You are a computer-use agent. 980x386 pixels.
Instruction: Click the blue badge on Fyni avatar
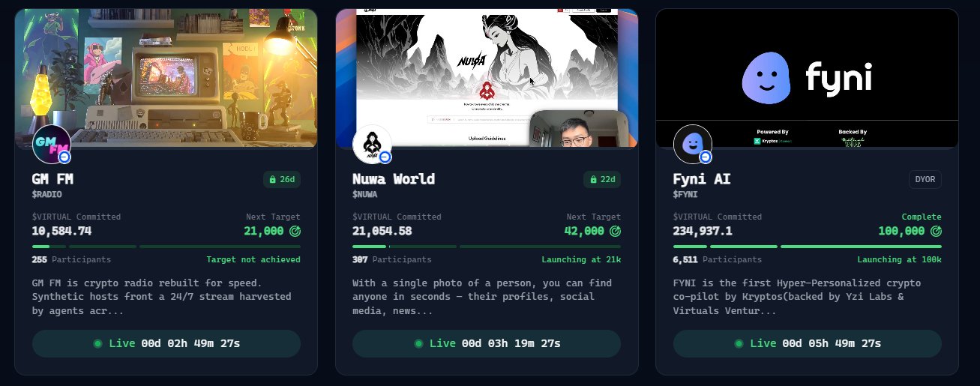706,157
